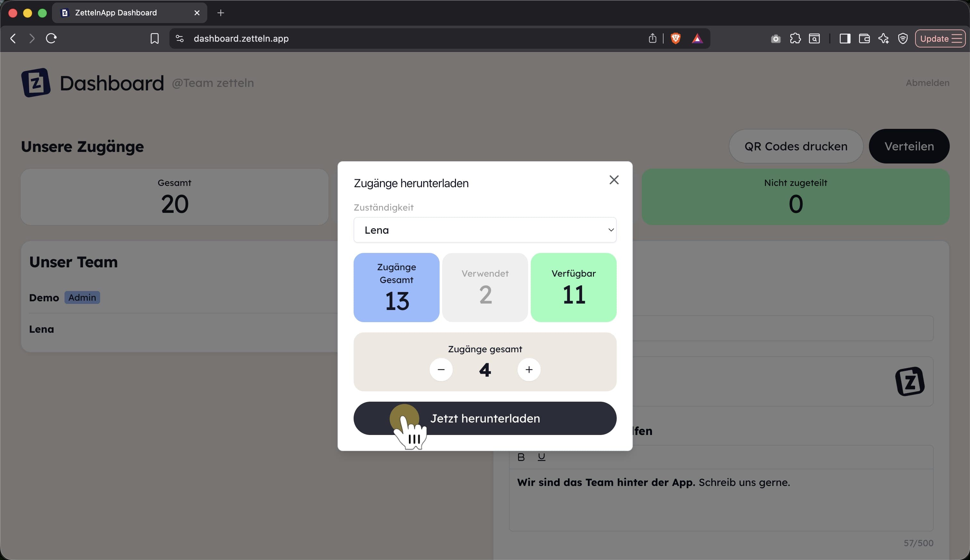Click the Brave Shields lion icon

(x=675, y=38)
